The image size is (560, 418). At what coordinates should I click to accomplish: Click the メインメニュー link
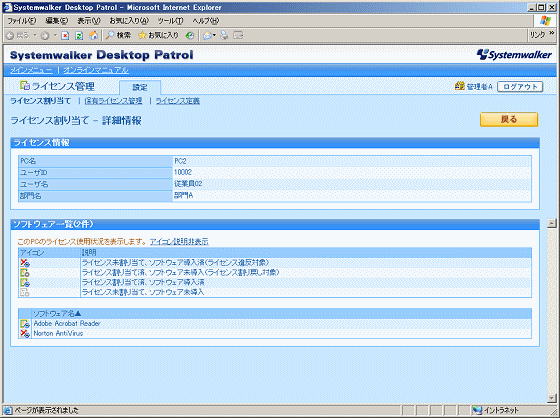click(31, 70)
